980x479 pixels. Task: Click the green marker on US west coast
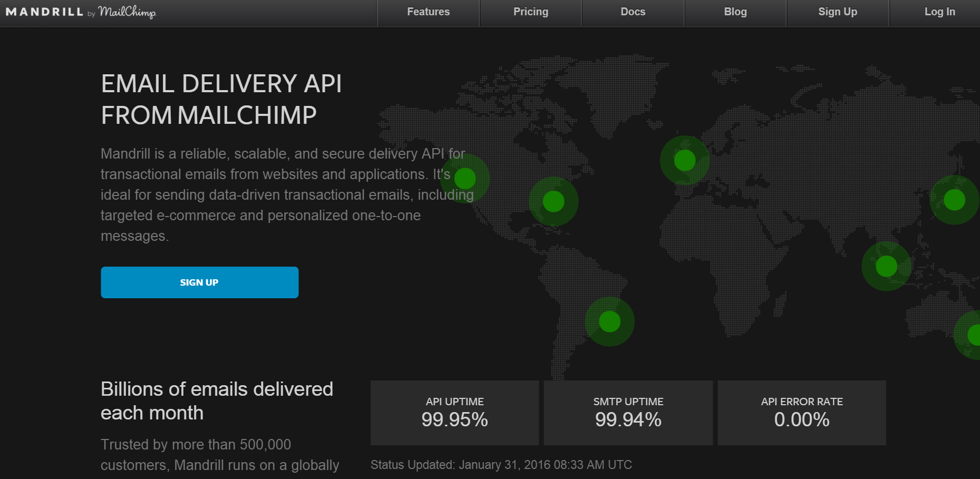click(x=465, y=179)
